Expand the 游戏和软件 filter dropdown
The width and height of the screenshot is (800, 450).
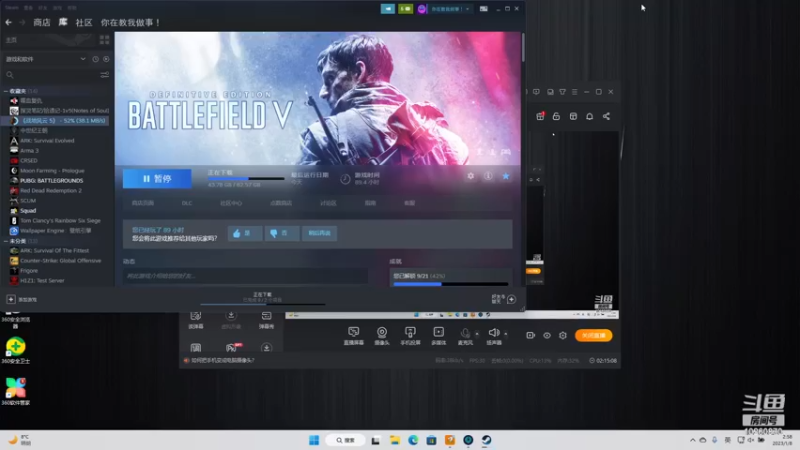point(83,59)
